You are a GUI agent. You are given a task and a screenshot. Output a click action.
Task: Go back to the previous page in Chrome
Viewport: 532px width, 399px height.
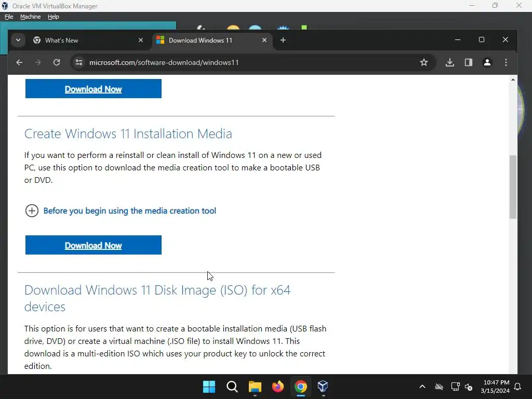[x=19, y=62]
